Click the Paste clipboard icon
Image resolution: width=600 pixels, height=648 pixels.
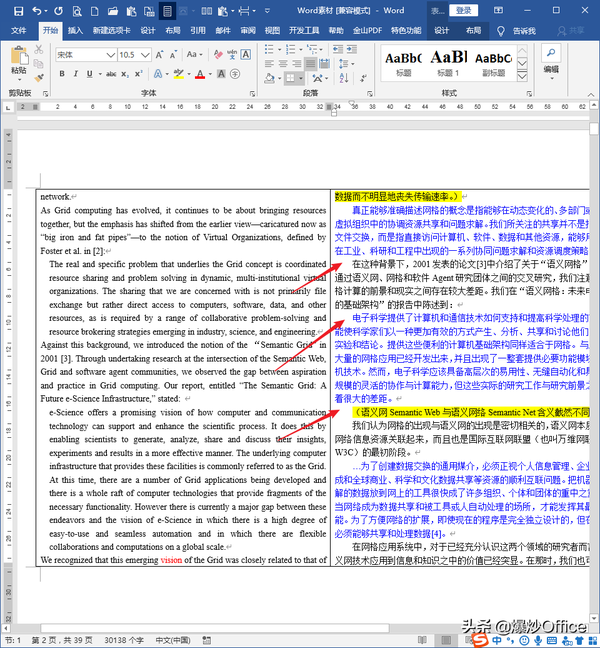[x=19, y=55]
